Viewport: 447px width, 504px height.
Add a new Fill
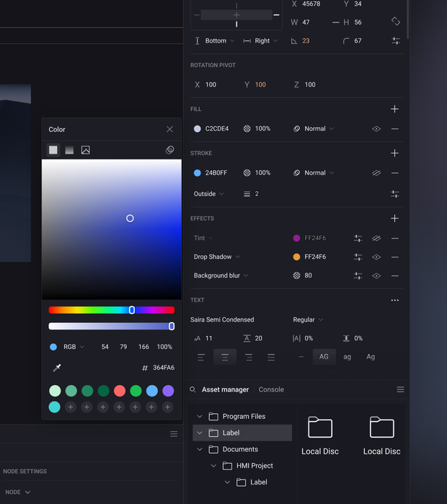coord(394,109)
